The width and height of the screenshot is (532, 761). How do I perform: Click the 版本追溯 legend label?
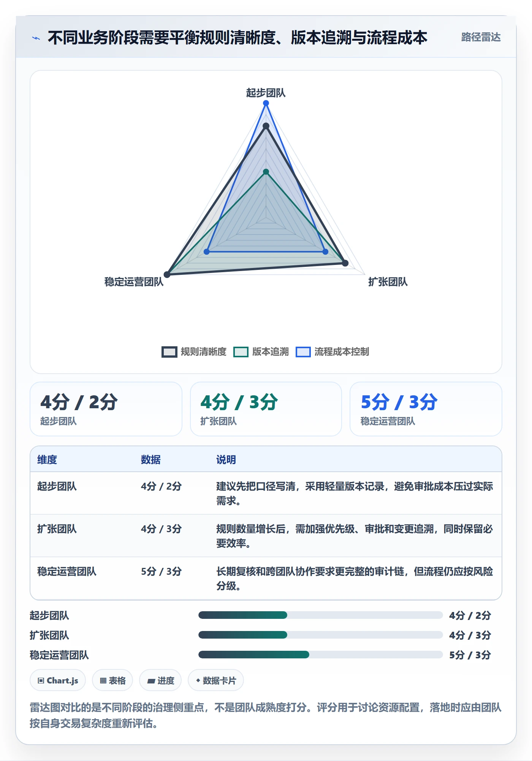tap(270, 352)
